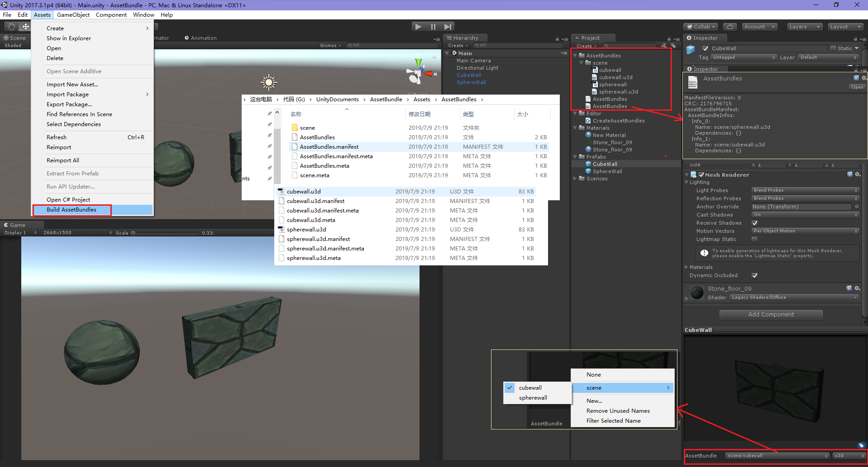Screen dimensions: 868x467
Task: Open the AssetBundle variant dropdown u3d
Action: click(x=849, y=456)
